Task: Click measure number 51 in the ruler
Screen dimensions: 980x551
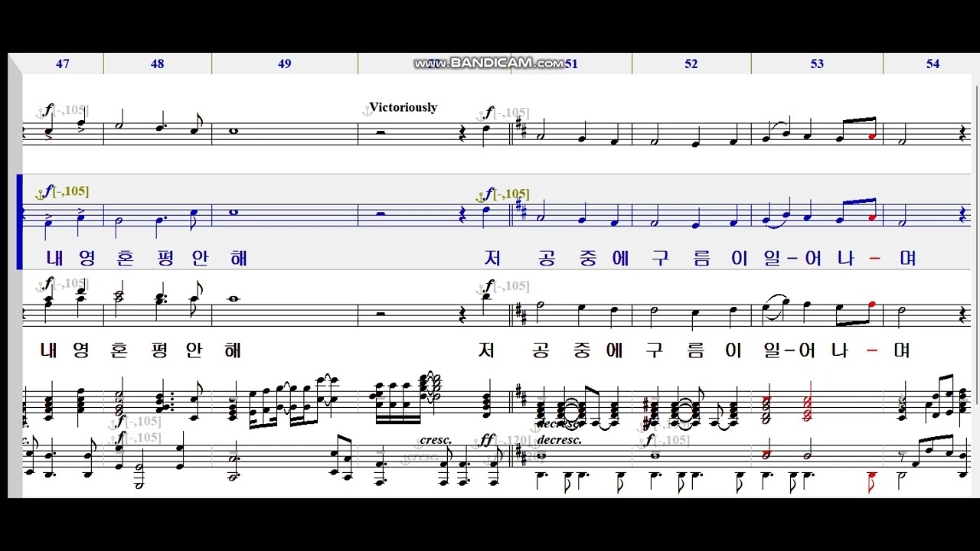Action: 571,64
